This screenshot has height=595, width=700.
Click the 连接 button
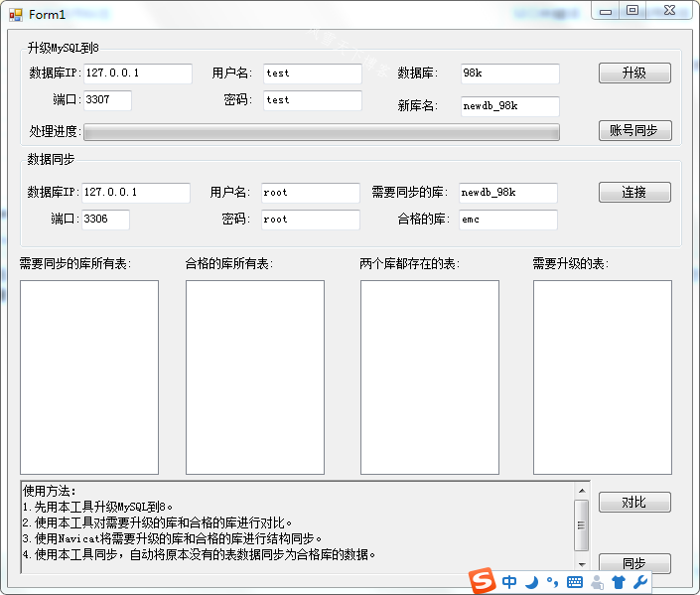point(634,192)
